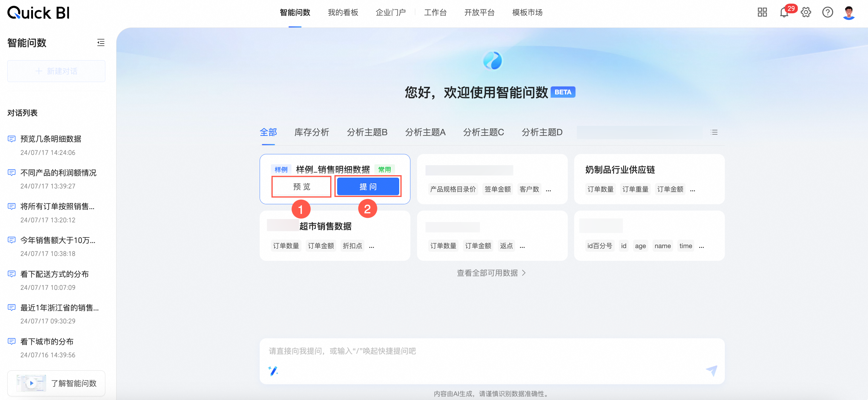The height and width of the screenshot is (400, 868).
Task: Open the 超市销售数据 dataset card title
Action: tap(325, 226)
